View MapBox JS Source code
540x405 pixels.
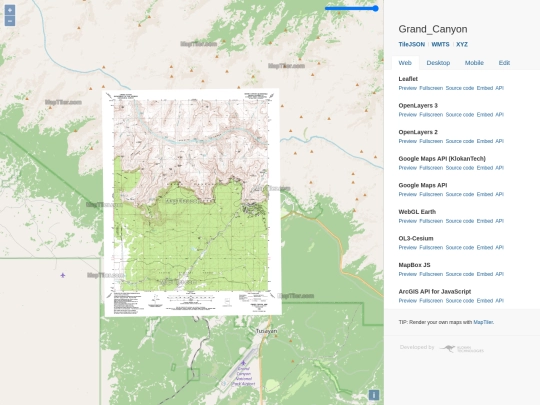point(460,274)
